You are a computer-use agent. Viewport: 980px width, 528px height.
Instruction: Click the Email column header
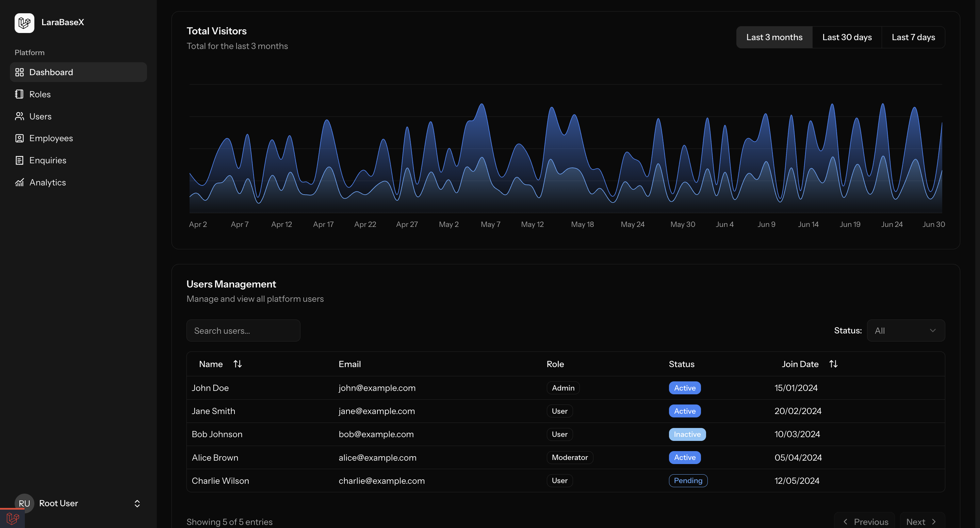pyautogui.click(x=349, y=364)
